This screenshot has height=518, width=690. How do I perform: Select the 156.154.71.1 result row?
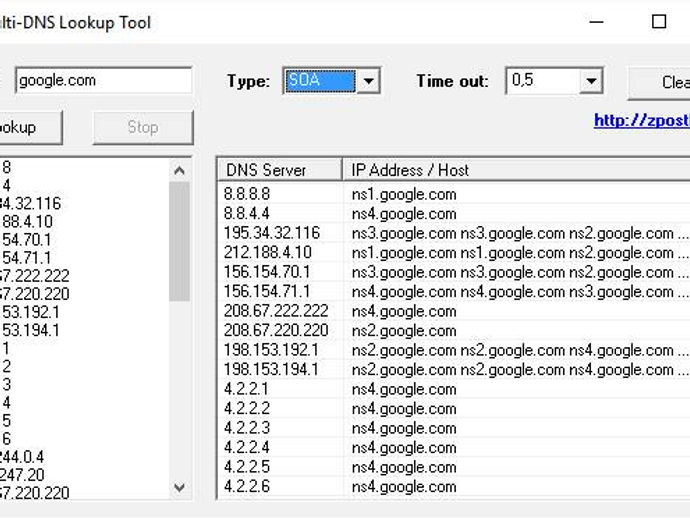click(454, 291)
